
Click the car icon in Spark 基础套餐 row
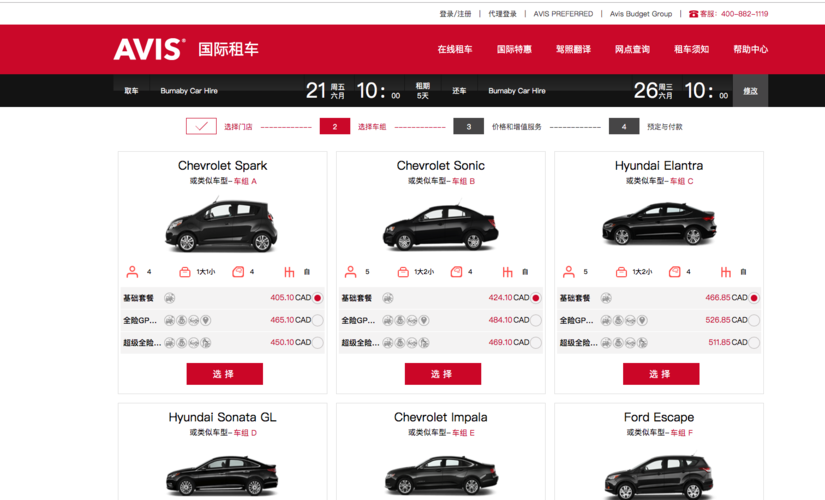[169, 298]
